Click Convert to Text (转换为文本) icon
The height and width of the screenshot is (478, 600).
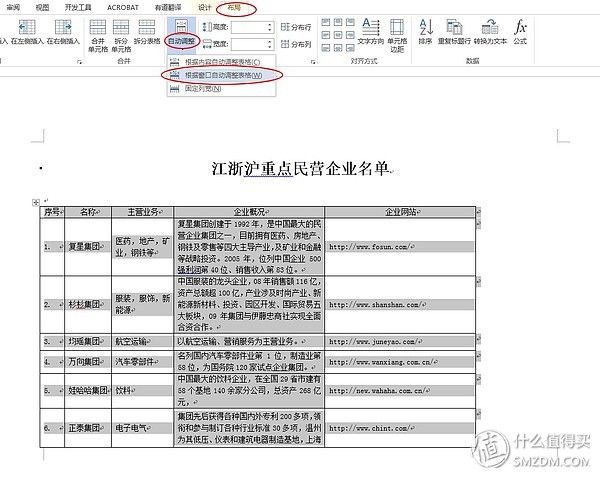coord(490,27)
